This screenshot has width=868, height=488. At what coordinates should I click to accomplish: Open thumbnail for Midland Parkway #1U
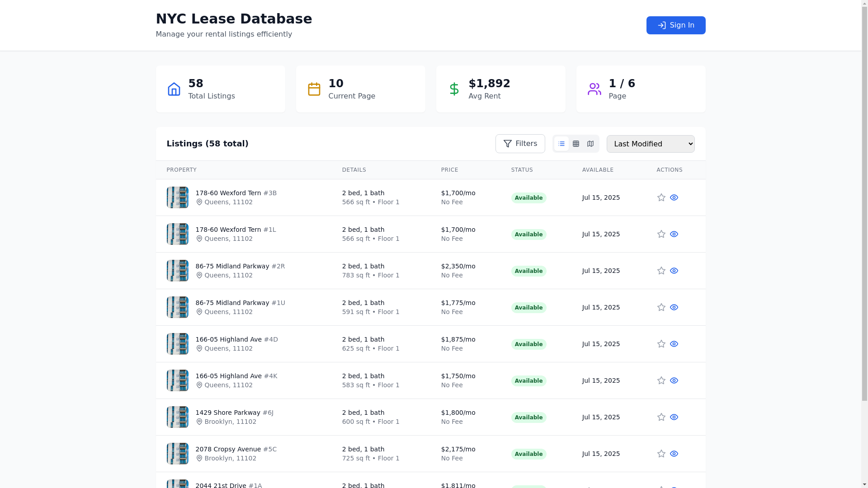(178, 307)
